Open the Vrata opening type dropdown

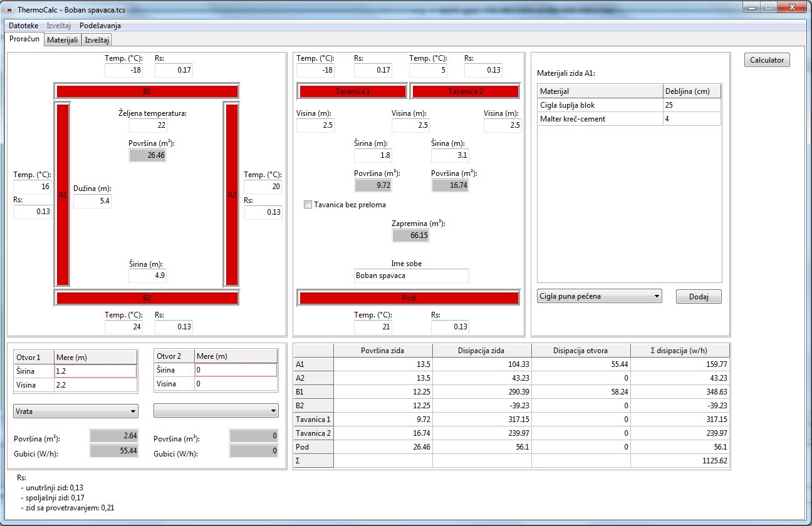tap(76, 411)
